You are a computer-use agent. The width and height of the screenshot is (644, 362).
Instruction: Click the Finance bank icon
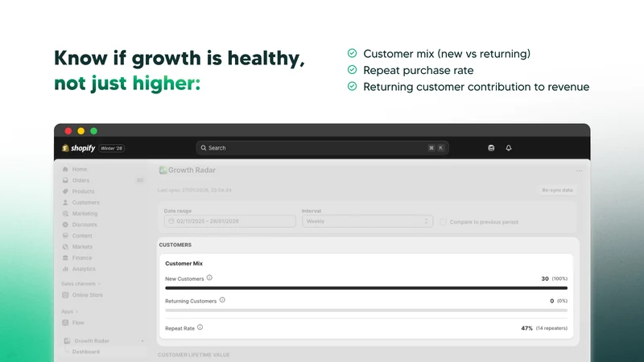tap(65, 257)
